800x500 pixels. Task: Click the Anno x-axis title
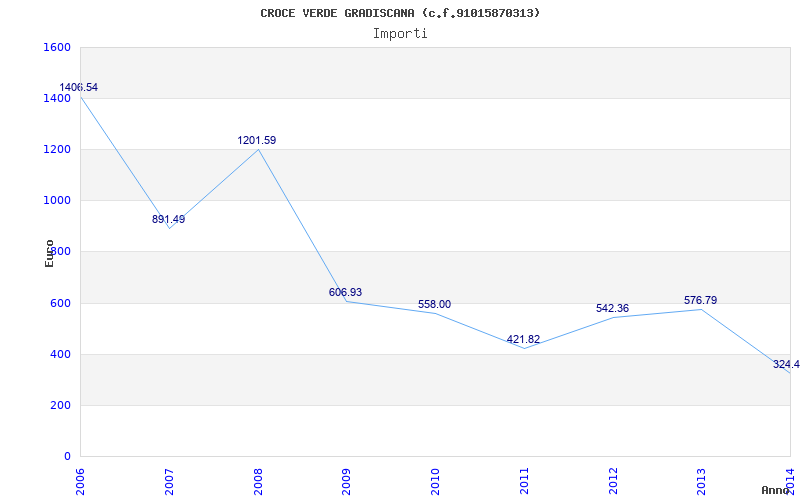(x=775, y=491)
